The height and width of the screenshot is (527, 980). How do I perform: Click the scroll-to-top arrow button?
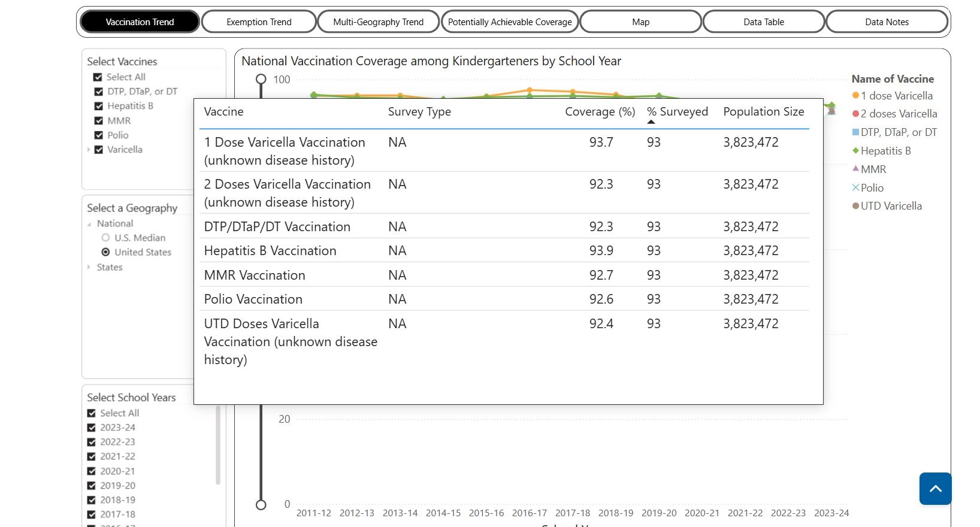935,489
